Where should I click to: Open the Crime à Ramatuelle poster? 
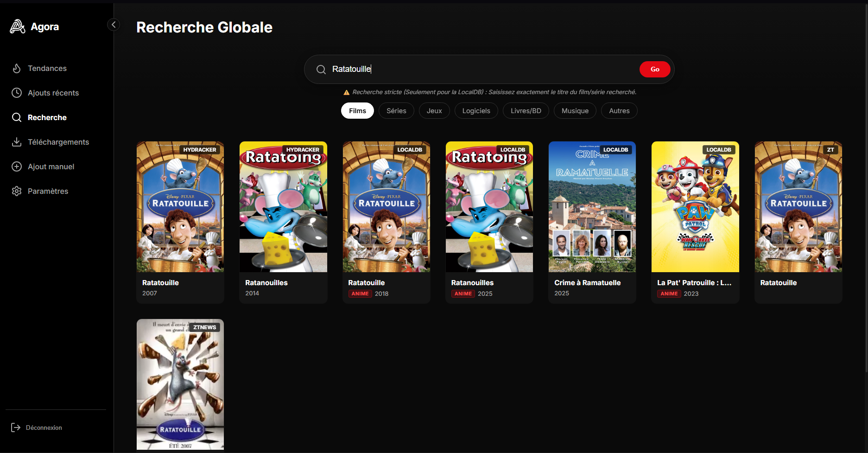pyautogui.click(x=592, y=207)
